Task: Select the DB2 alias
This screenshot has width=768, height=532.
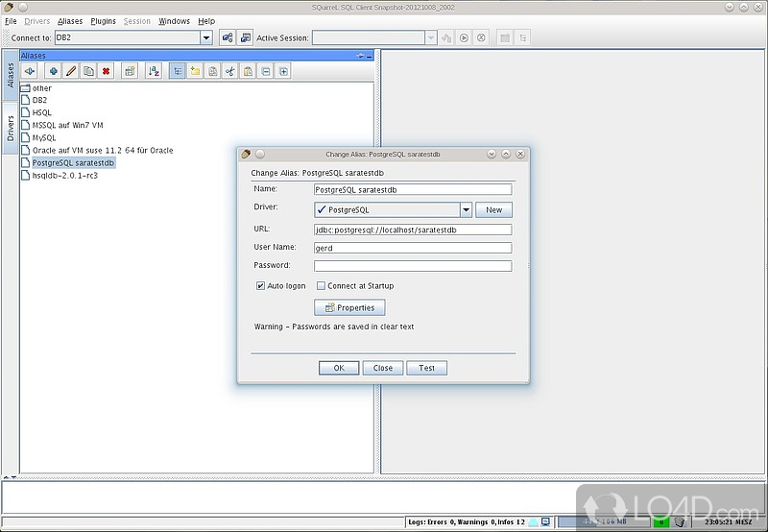Action: tap(35, 100)
